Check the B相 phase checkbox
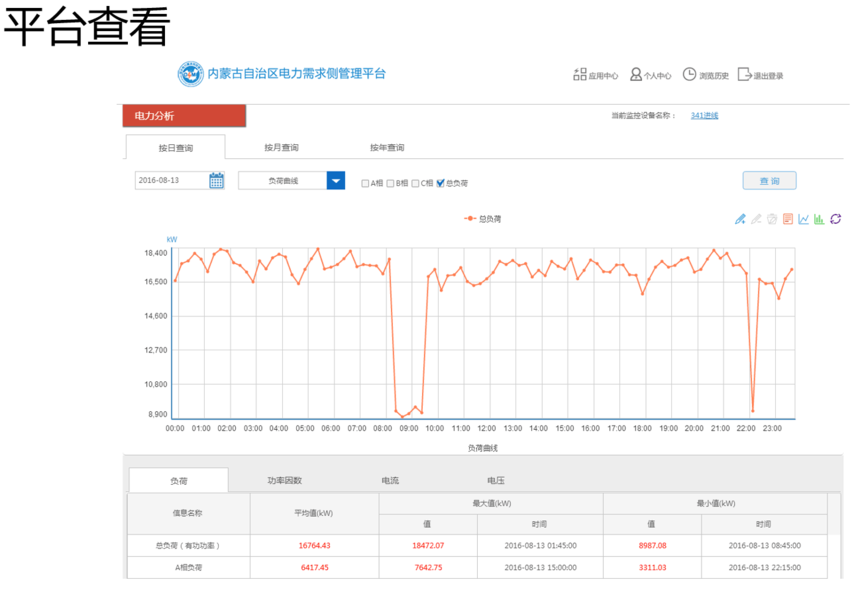Image resolution: width=860 pixels, height=592 pixels. click(x=391, y=183)
